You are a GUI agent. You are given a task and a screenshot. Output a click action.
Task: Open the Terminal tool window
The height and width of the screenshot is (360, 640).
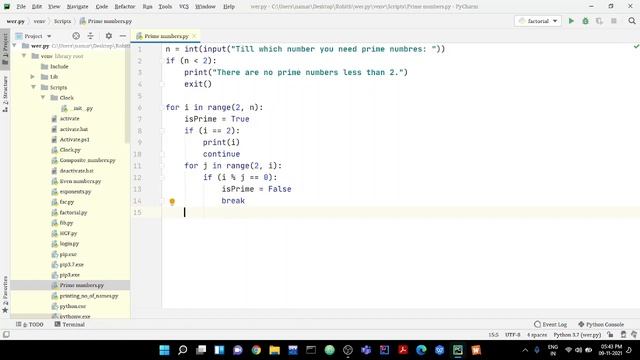[69, 324]
